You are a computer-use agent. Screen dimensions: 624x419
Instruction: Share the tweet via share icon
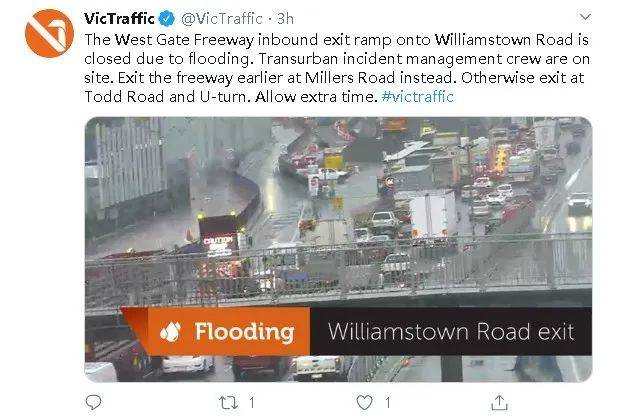[499, 402]
